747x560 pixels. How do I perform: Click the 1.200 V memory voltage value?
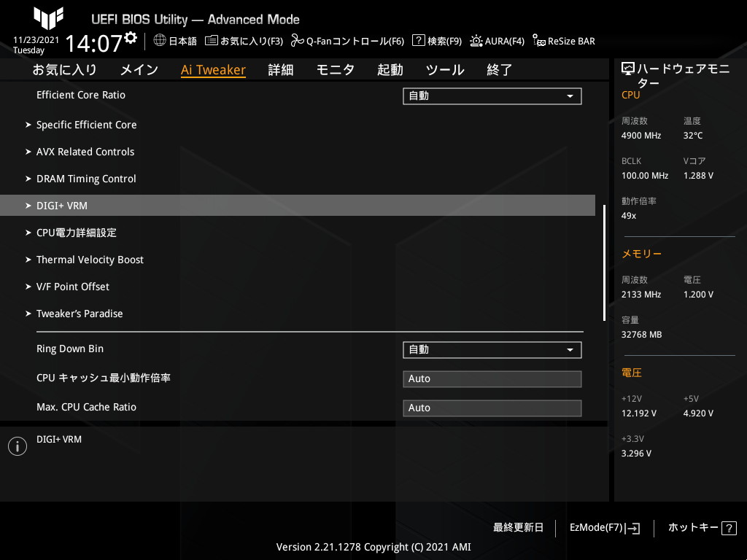pos(698,295)
